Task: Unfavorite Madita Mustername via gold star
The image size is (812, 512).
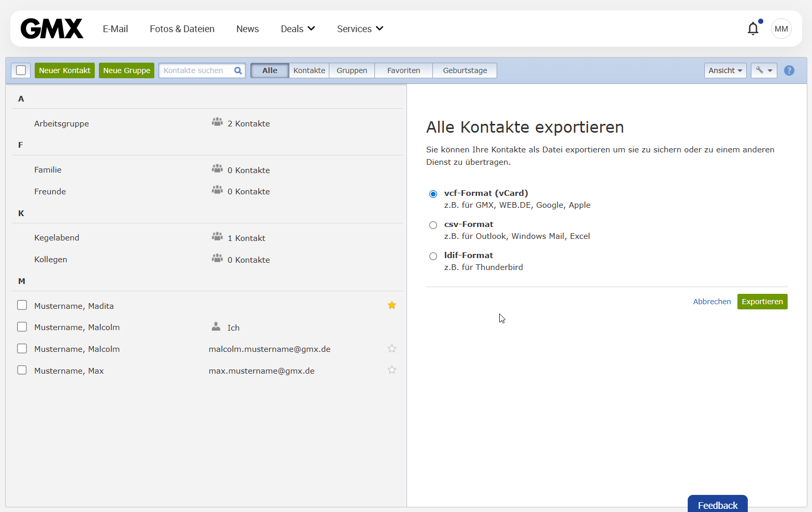Action: click(x=392, y=305)
